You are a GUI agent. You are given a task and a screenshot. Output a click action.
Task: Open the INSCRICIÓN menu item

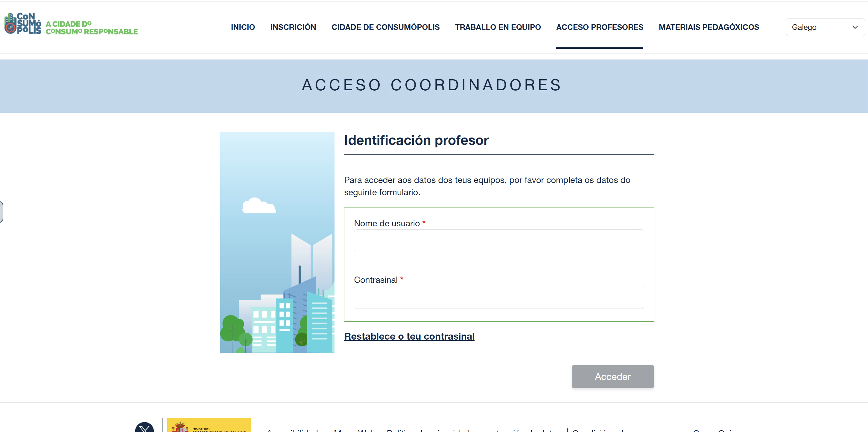(293, 27)
